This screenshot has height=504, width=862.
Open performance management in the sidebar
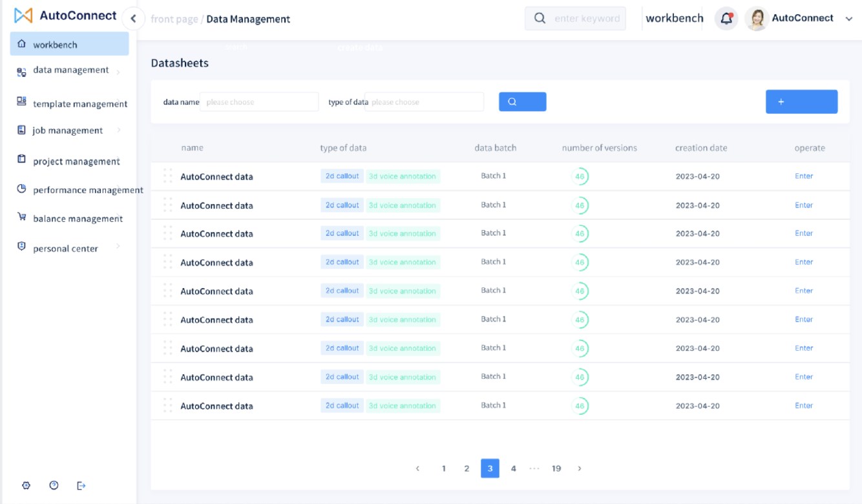point(88,190)
